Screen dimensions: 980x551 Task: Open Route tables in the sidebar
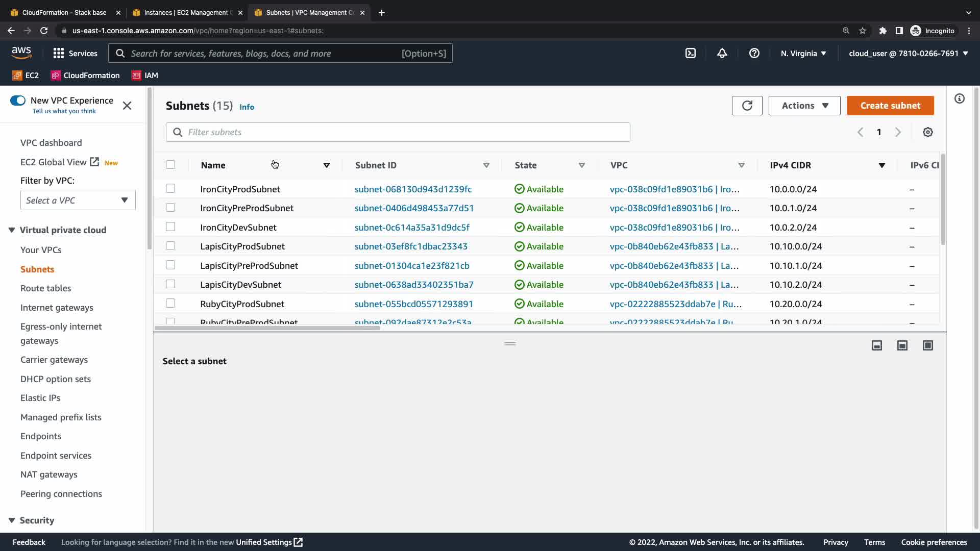45,288
